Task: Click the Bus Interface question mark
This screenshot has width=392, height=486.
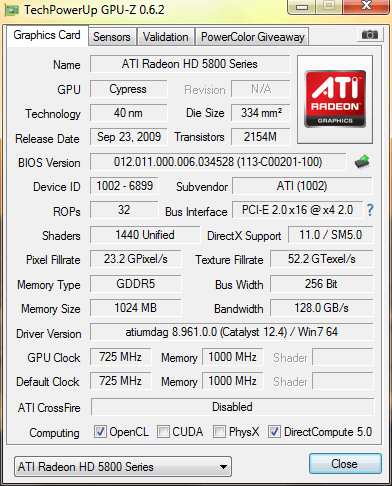Action: pyautogui.click(x=370, y=210)
